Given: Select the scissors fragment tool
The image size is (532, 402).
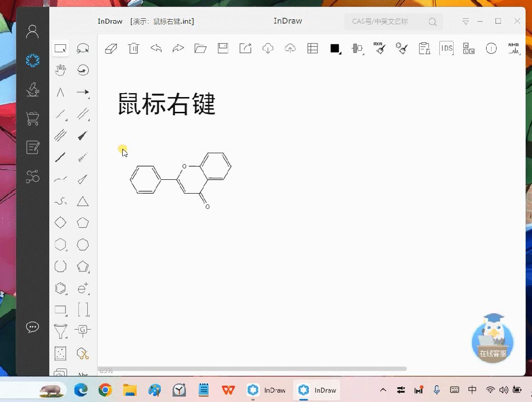Looking at the screenshot, I should [83, 354].
